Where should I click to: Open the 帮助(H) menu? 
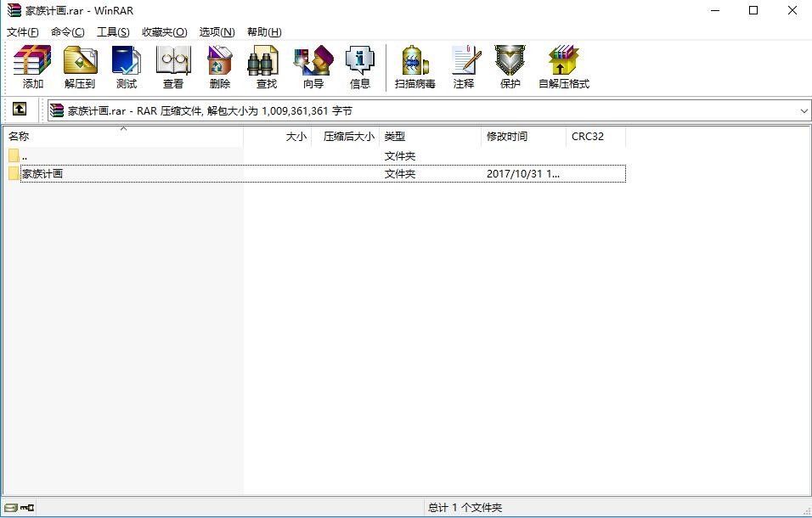click(264, 32)
